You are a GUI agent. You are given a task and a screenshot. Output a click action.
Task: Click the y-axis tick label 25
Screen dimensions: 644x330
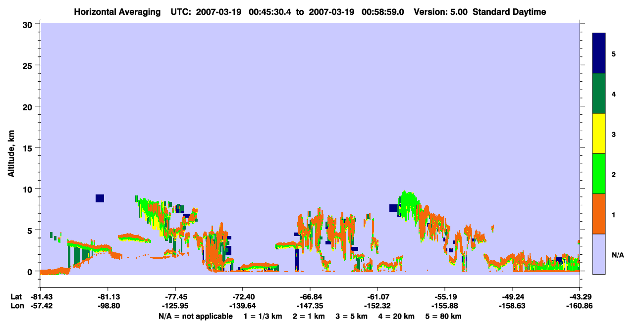click(x=29, y=65)
